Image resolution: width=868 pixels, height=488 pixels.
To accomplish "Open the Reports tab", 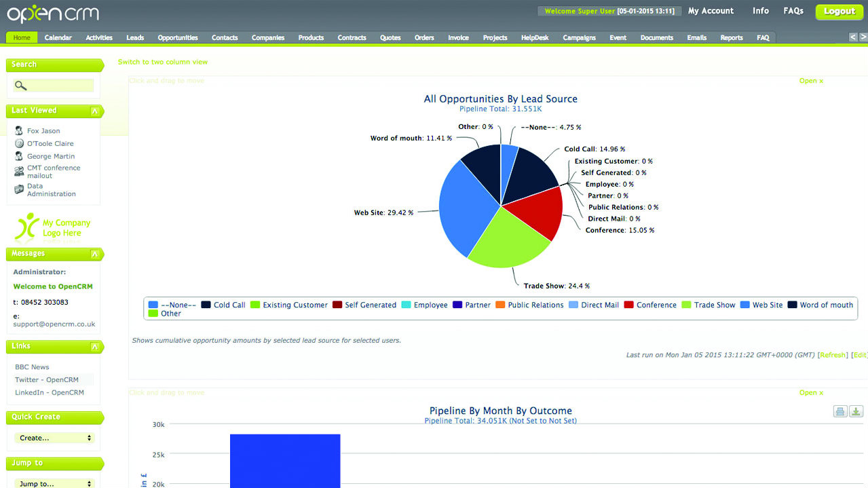I will 732,37.
